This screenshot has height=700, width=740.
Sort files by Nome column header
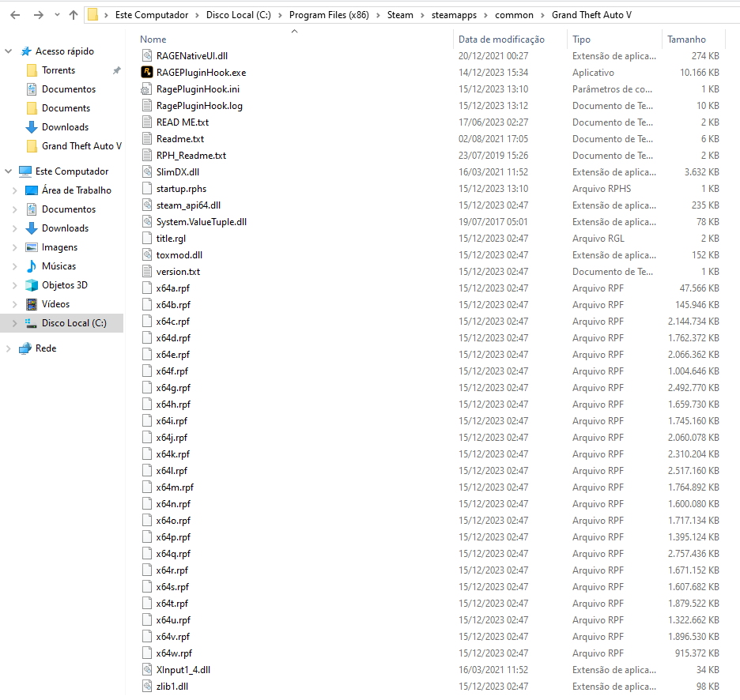153,40
